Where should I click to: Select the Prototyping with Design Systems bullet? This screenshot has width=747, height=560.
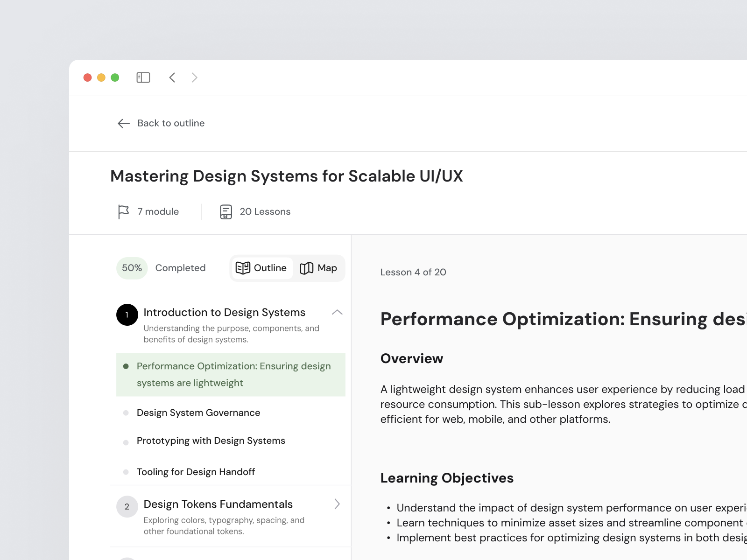coord(126,442)
